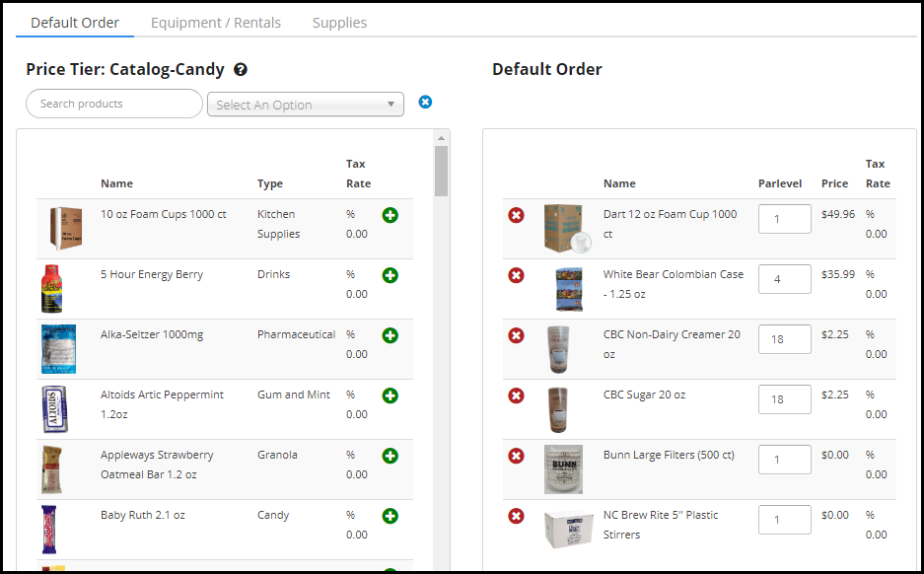Click the Appleways Oatmeal Bar image
The image size is (924, 574).
click(x=52, y=469)
